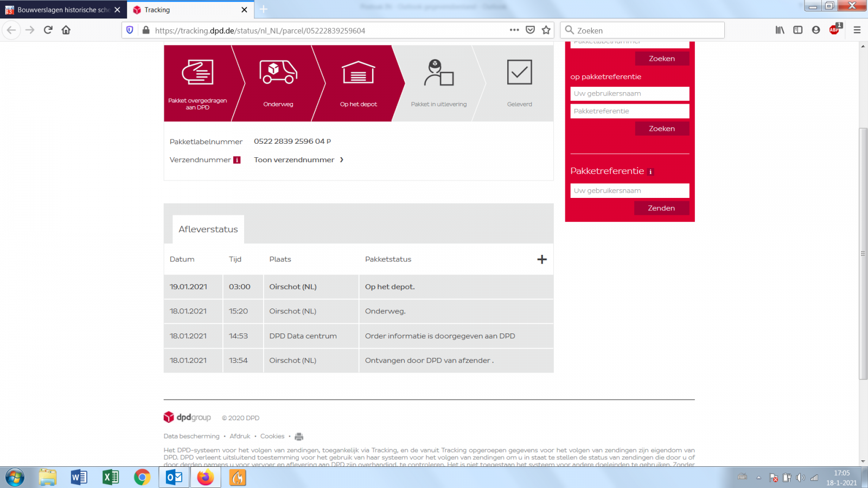Screen dimensions: 868x488
Task: Click the 'Onderweg' delivery van icon
Action: (278, 72)
